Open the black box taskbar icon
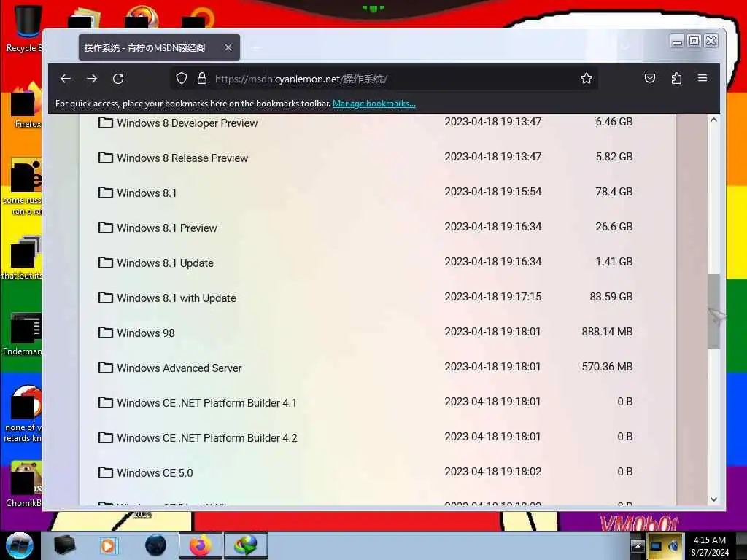This screenshot has width=747, height=560. pos(64,545)
